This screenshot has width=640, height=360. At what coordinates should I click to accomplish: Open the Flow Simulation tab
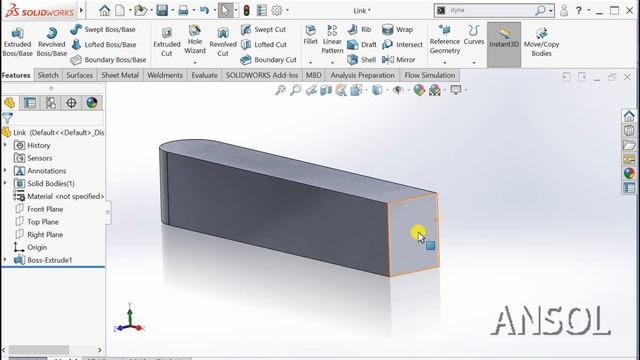pyautogui.click(x=430, y=75)
